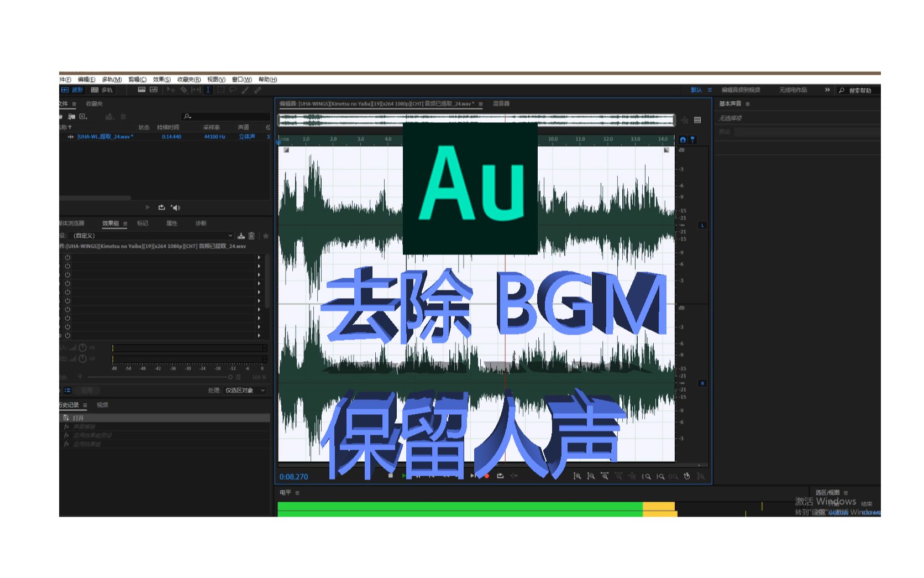Open the 窗口(W) Window menu
Image resolution: width=924 pixels, height=578 pixels.
(242, 80)
